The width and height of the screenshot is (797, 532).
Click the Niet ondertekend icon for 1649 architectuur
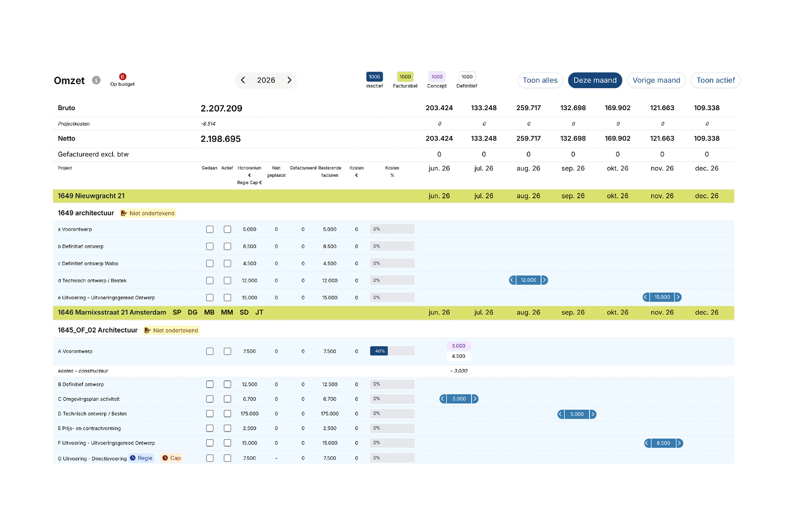click(124, 213)
